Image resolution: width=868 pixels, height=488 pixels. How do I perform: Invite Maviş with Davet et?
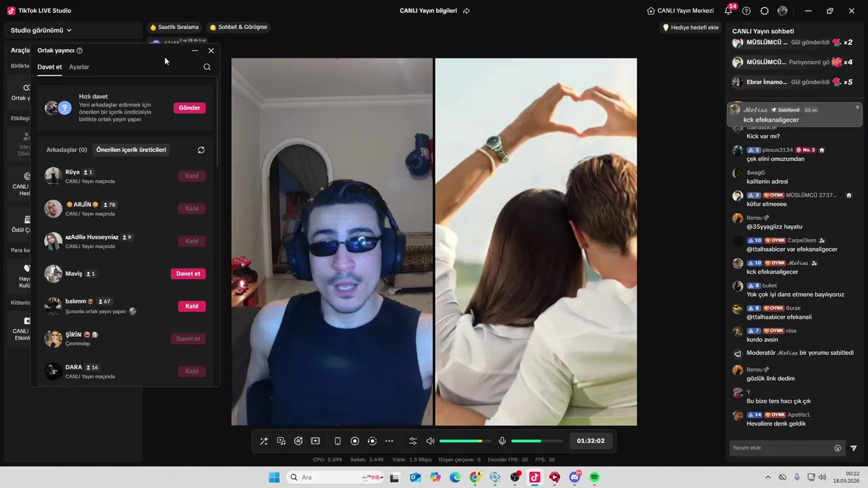[188, 274]
